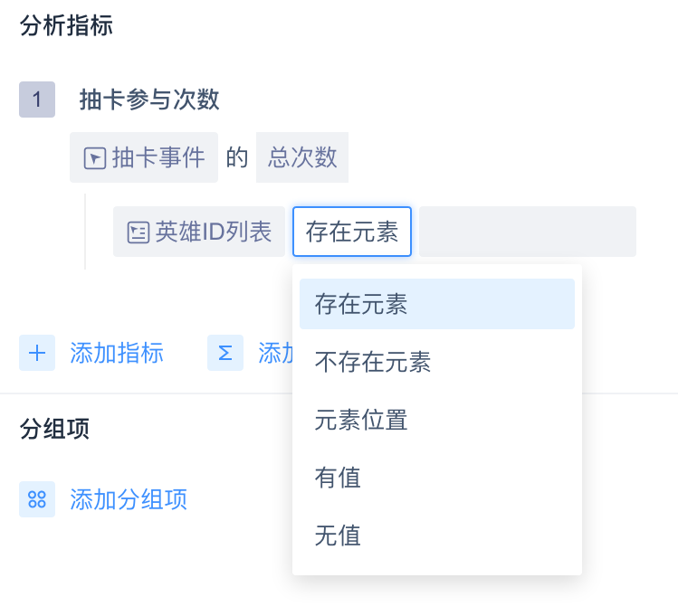The image size is (678, 616).
Task: Select the 元素位置 option
Action: click(x=361, y=421)
